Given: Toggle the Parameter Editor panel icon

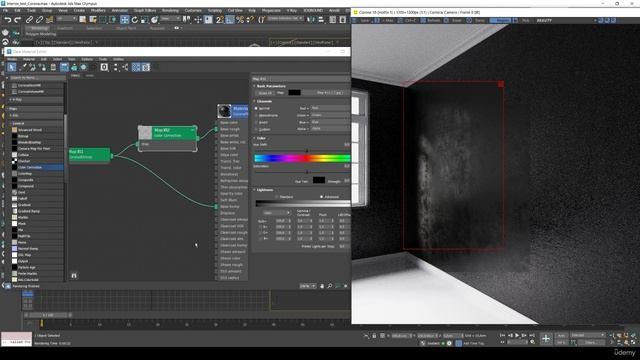Looking at the screenshot, I should coord(146,67).
